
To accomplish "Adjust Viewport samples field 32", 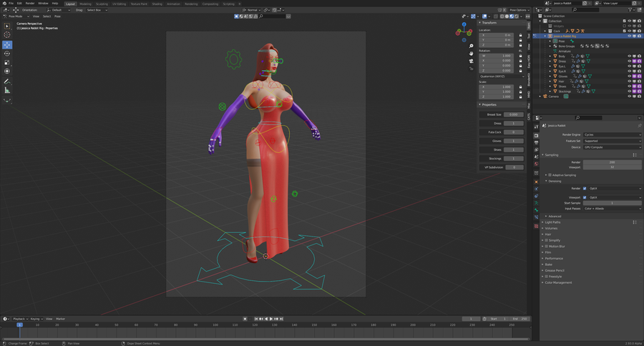I will click(612, 167).
